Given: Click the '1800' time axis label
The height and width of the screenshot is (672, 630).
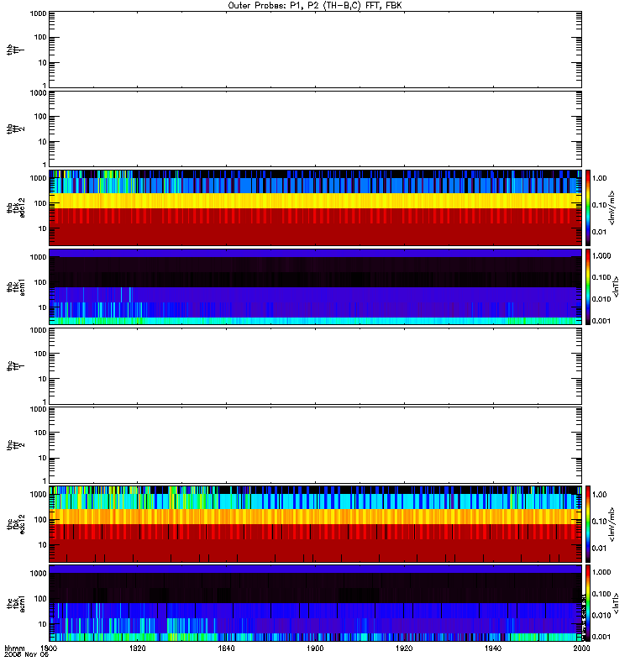Looking at the screenshot, I should [49, 648].
